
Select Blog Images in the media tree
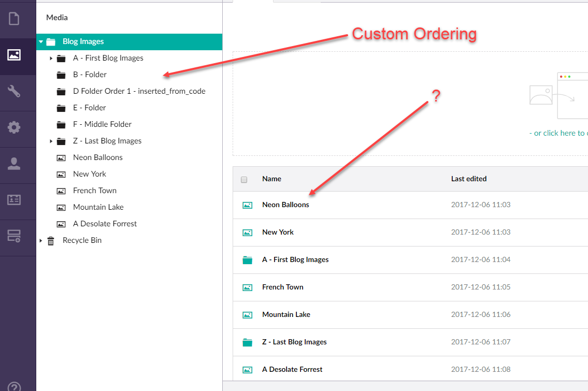pos(83,41)
